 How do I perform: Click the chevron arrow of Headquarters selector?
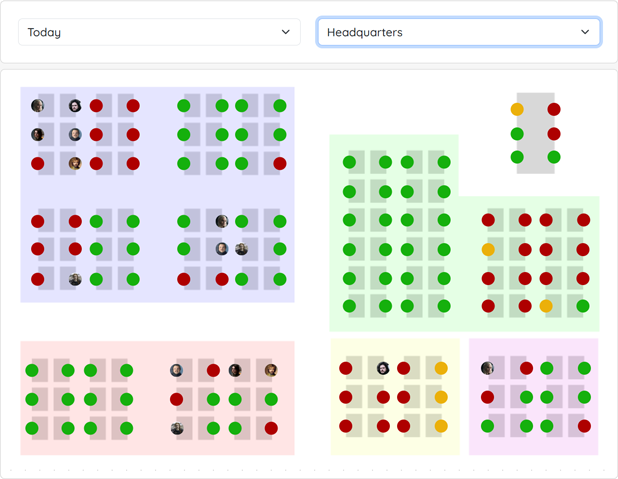pyautogui.click(x=585, y=32)
